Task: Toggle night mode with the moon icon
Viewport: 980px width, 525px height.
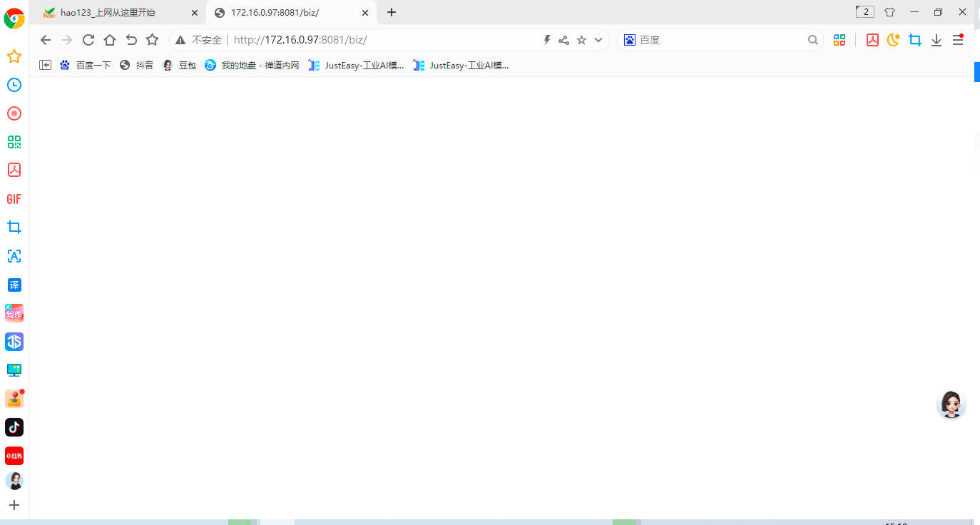Action: pyautogui.click(x=894, y=40)
